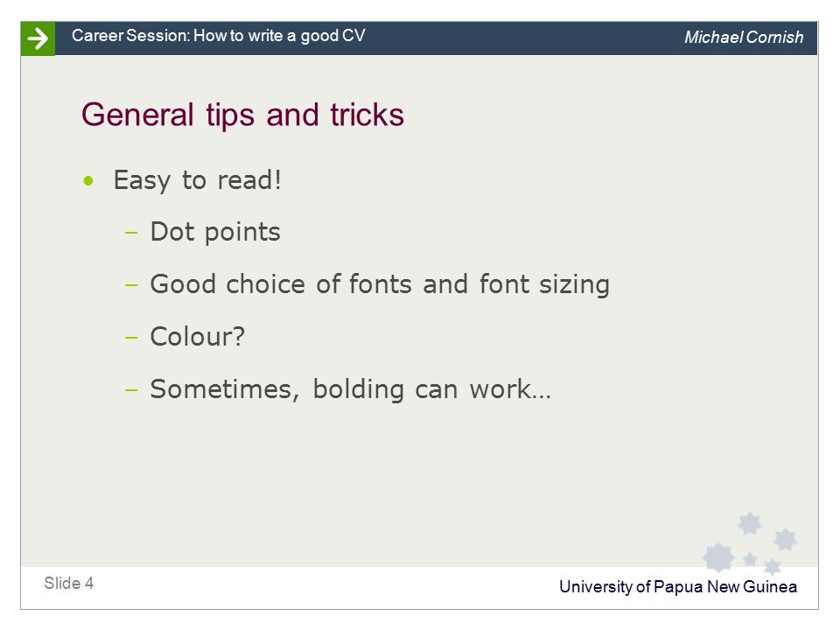Click the 'Michael Cornish' author name
Image resolution: width=840 pixels, height=630 pixels.
point(744,37)
